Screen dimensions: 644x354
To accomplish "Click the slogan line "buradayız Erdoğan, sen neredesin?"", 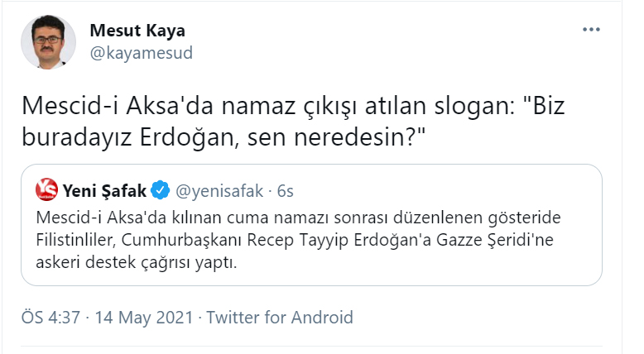I will [x=215, y=138].
